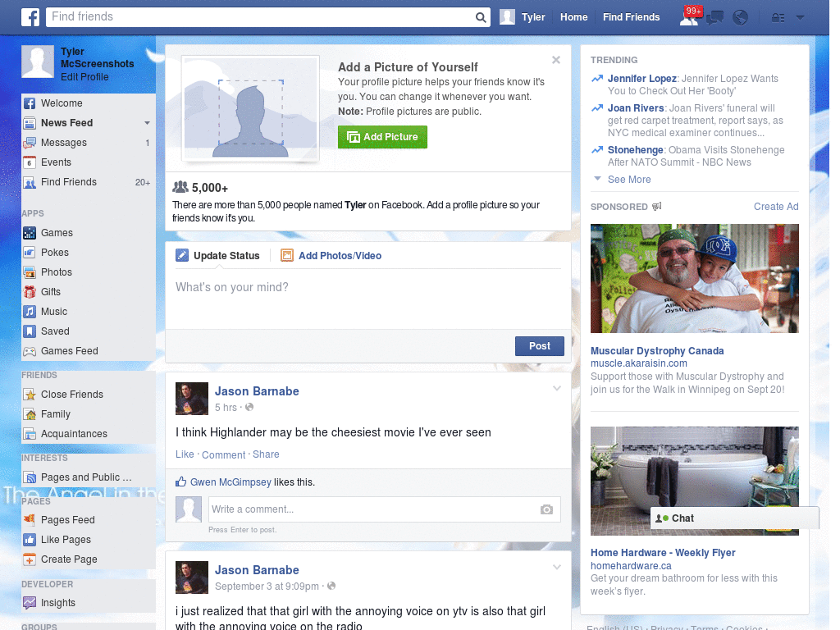Click the Family house icon
The width and height of the screenshot is (840, 630).
pos(30,414)
